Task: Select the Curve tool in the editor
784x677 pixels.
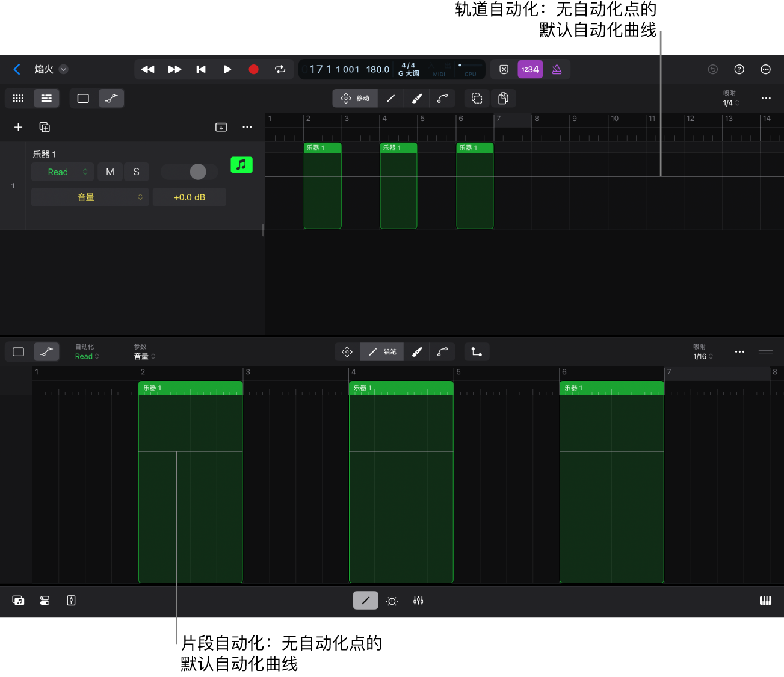Action: click(442, 352)
